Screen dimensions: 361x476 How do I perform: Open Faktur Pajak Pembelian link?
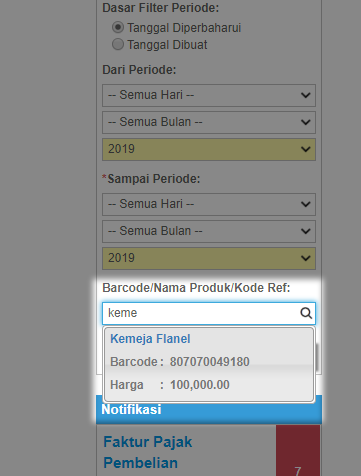pyautogui.click(x=148, y=452)
